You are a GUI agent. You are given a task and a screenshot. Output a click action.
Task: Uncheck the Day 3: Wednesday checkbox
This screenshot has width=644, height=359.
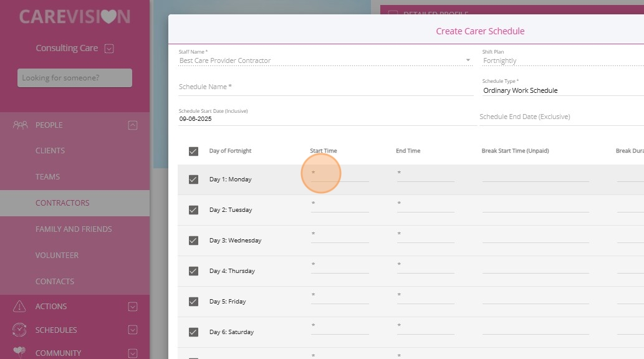(193, 241)
